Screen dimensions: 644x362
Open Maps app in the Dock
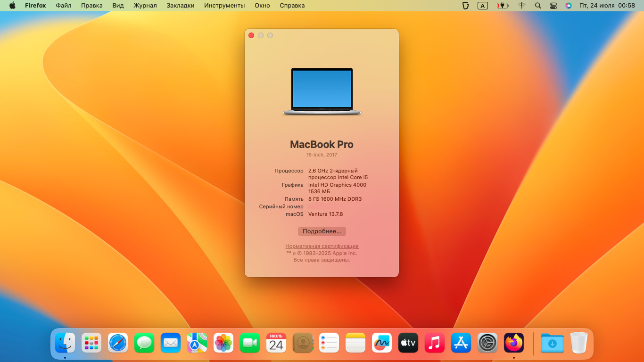(x=197, y=343)
